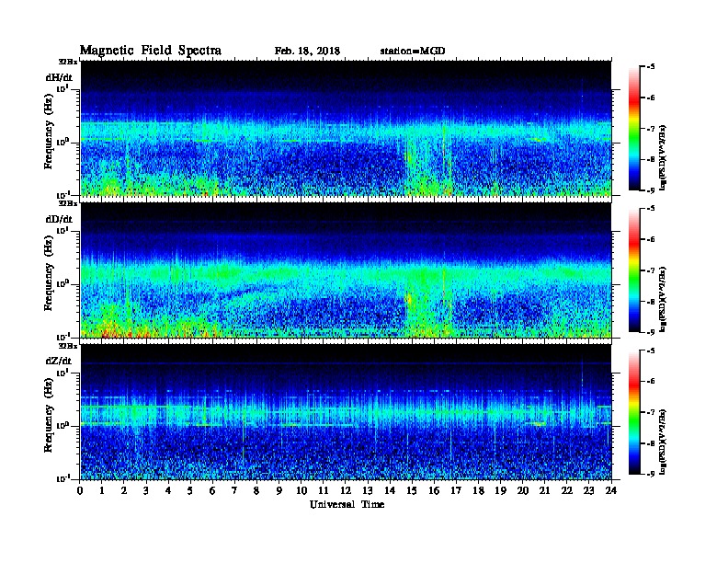The width and height of the screenshot is (728, 563).
Task: Click the "-7" value on the dZ/dt color scale
Action: (x=651, y=412)
